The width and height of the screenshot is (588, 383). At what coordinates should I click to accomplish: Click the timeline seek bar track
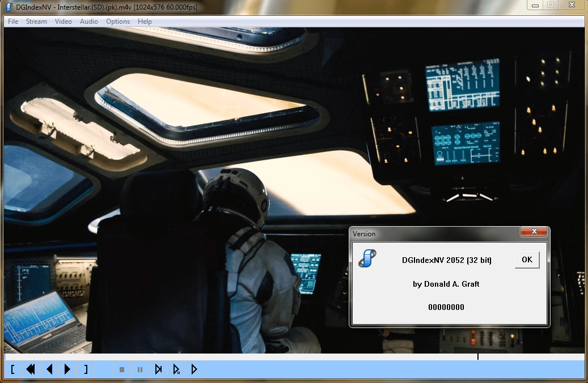[294, 357]
